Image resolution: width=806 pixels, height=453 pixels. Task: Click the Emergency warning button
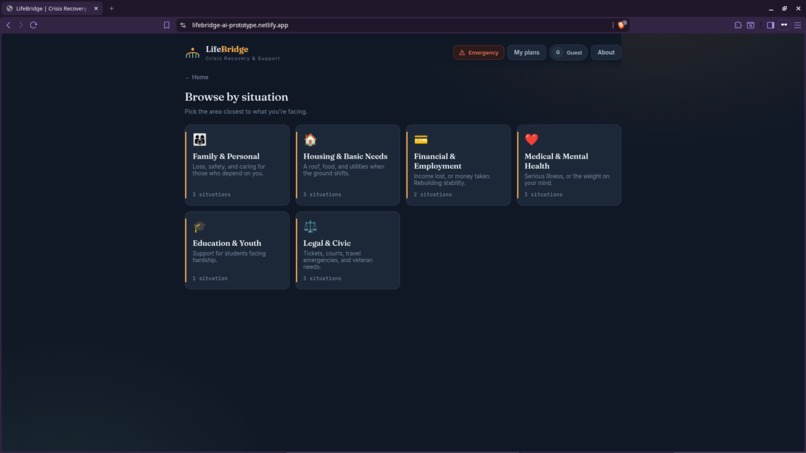point(478,52)
